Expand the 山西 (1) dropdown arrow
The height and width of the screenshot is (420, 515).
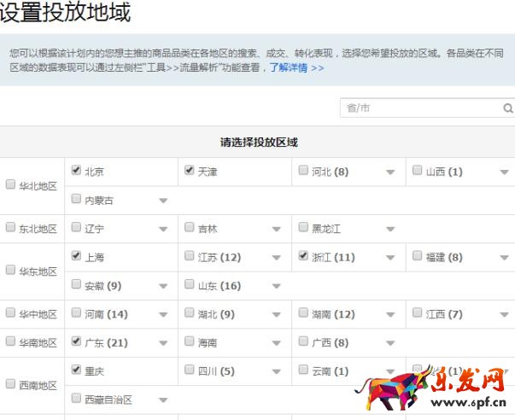(x=504, y=172)
